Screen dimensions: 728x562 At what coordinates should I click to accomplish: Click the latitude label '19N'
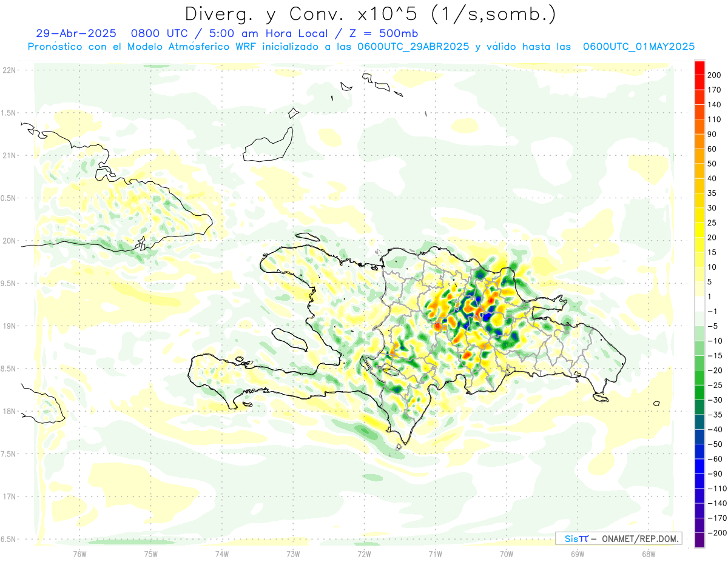click(9, 326)
